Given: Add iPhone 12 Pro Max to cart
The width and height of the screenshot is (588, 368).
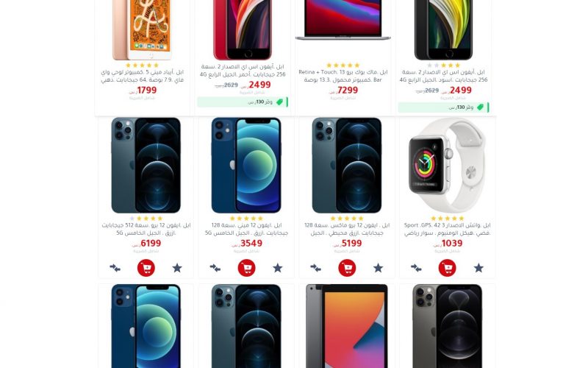Looking at the screenshot, I should [347, 268].
